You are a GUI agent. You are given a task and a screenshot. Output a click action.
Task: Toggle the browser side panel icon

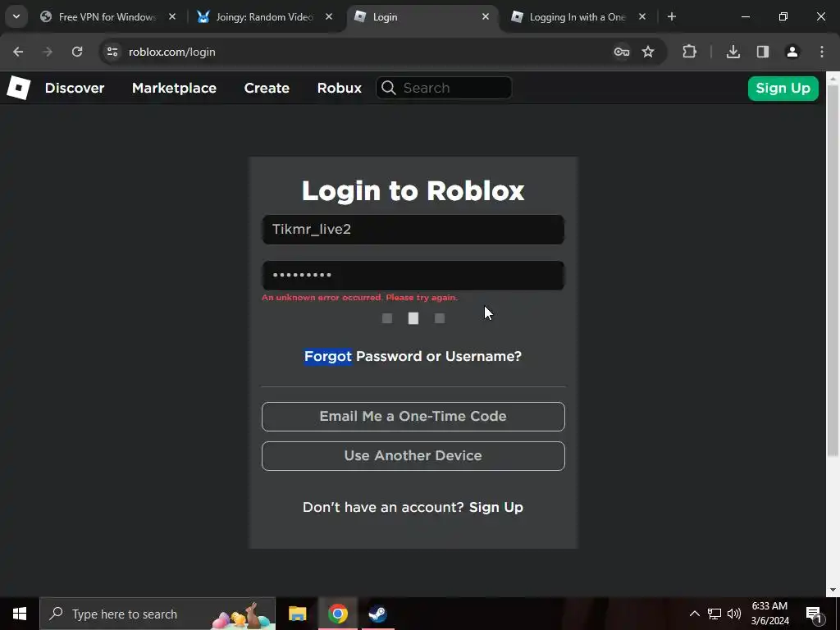(763, 52)
